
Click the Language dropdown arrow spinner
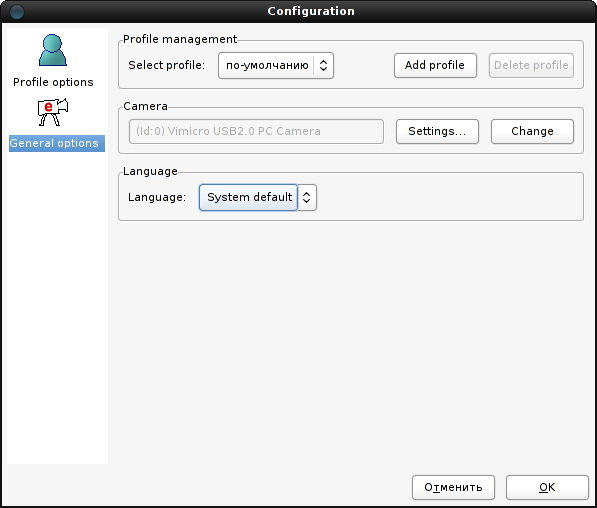tap(306, 197)
